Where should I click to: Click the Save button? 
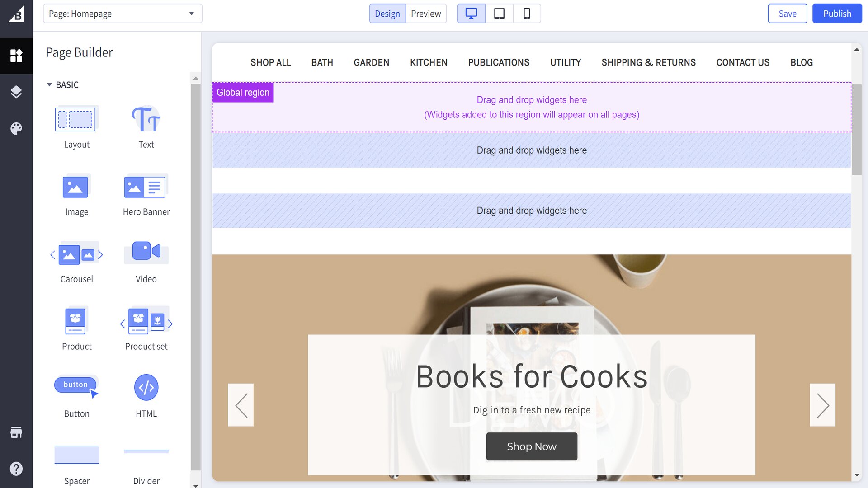(x=787, y=14)
